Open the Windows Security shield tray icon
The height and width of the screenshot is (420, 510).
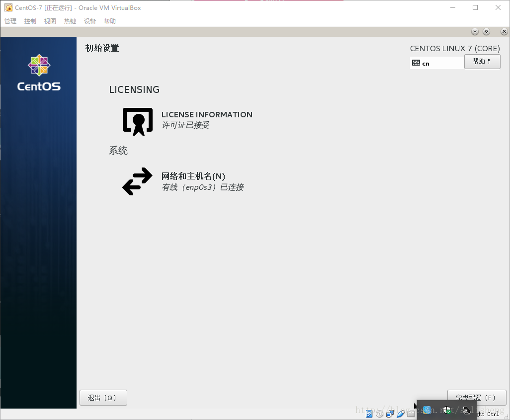click(446, 410)
